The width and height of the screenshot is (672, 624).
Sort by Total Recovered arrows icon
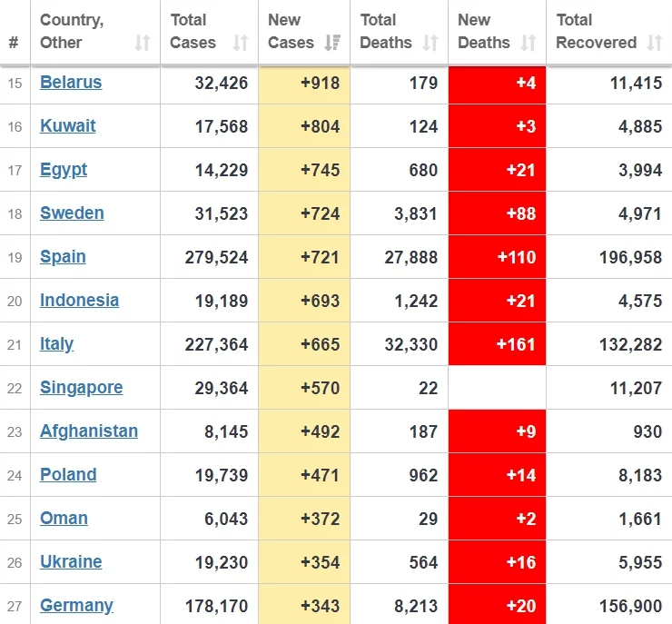(x=655, y=43)
